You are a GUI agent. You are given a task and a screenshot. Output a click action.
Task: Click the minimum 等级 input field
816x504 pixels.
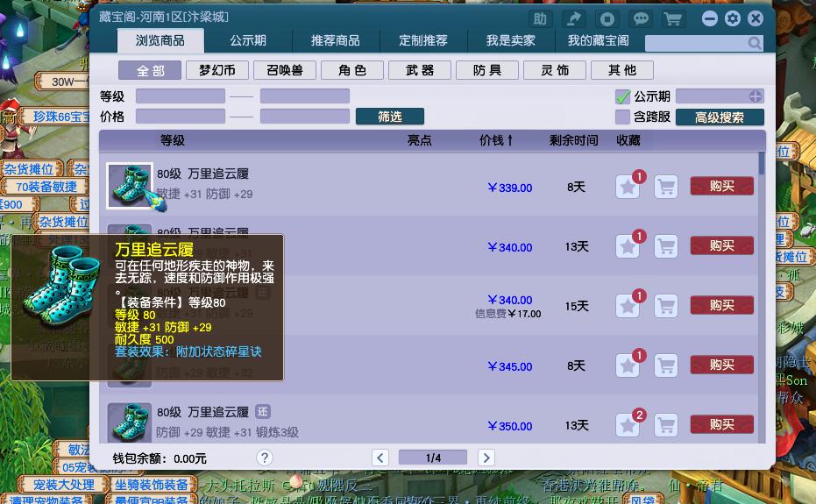tap(181, 96)
